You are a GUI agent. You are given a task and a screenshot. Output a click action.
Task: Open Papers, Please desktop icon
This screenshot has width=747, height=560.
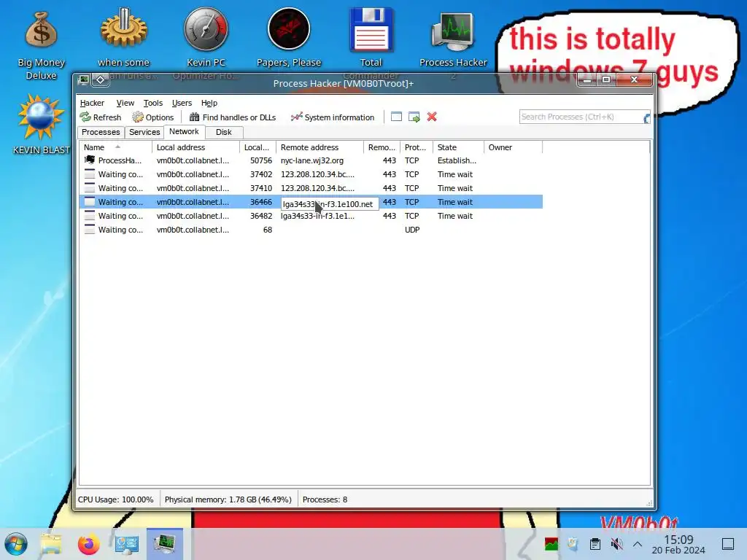[289, 38]
